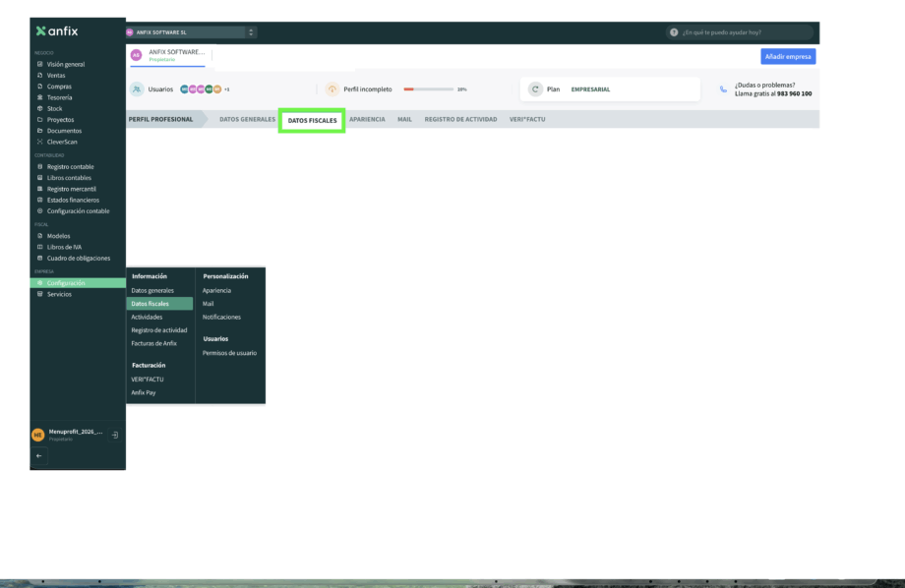Screen dimensions: 905x588
Task: Expand the +3 additional users indicator
Action: click(226, 89)
